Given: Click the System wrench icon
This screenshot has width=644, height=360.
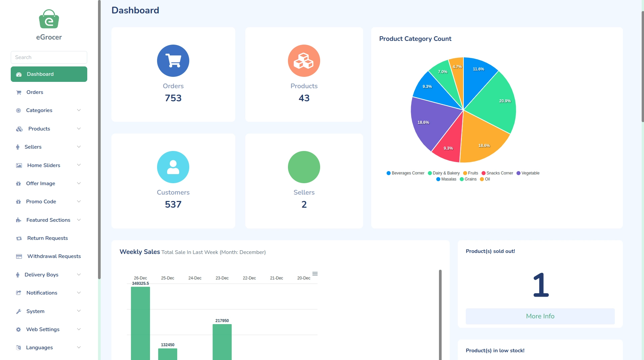Looking at the screenshot, I should [18, 311].
